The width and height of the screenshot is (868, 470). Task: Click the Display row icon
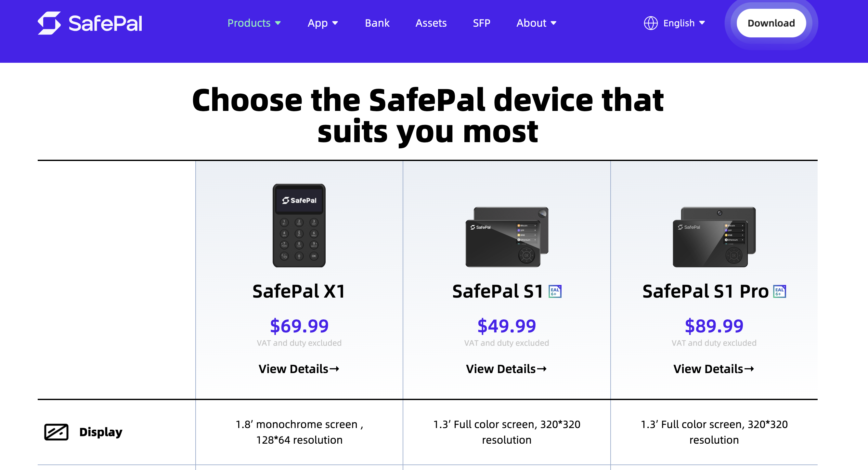pos(56,432)
